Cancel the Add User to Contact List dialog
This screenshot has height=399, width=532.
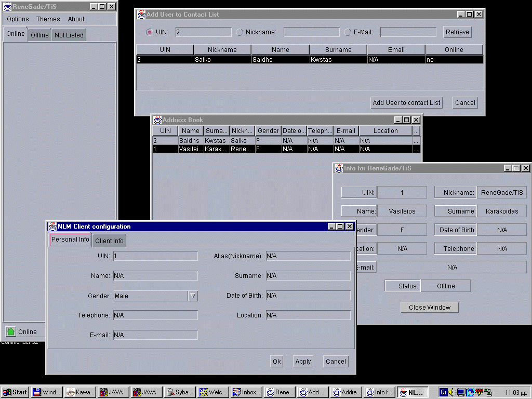465,102
